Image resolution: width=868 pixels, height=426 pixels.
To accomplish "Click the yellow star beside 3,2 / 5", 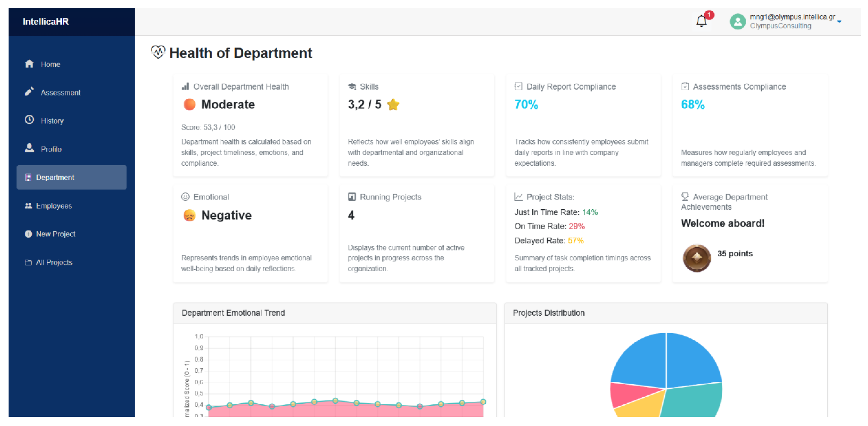I will 393,104.
